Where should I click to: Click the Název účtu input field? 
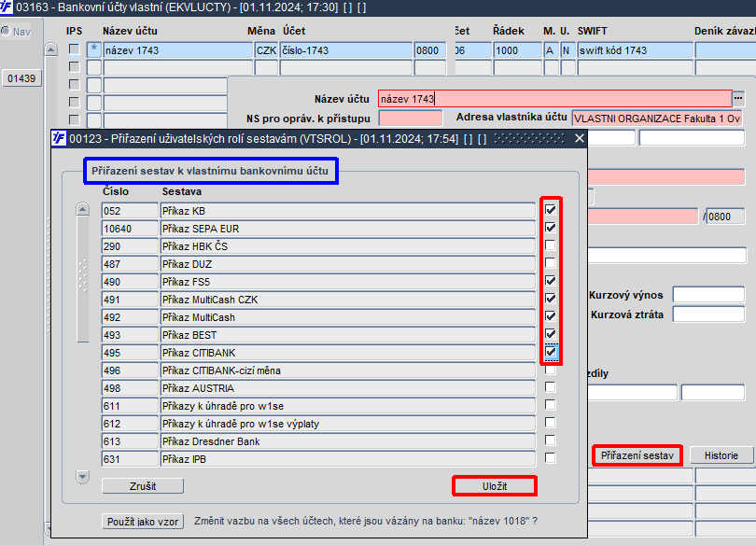[x=555, y=99]
